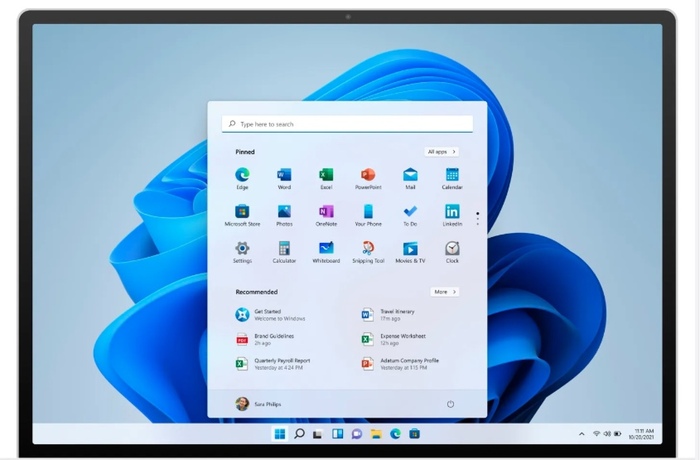This screenshot has height=460, width=700.
Task: Show hidden icons in system tray
Action: (582, 434)
